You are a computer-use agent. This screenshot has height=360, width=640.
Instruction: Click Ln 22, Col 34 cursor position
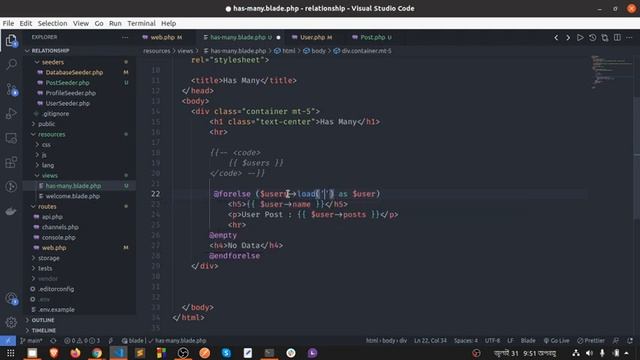pyautogui.click(x=430, y=340)
